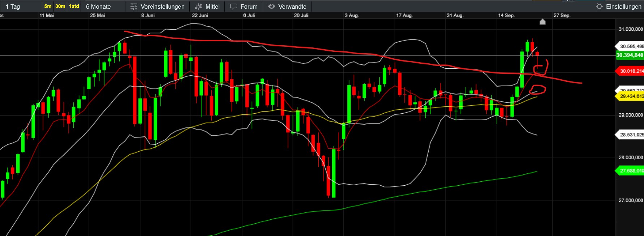Click the 28.000,000 price axis label
The height and width of the screenshot is (236, 644).
631,157
